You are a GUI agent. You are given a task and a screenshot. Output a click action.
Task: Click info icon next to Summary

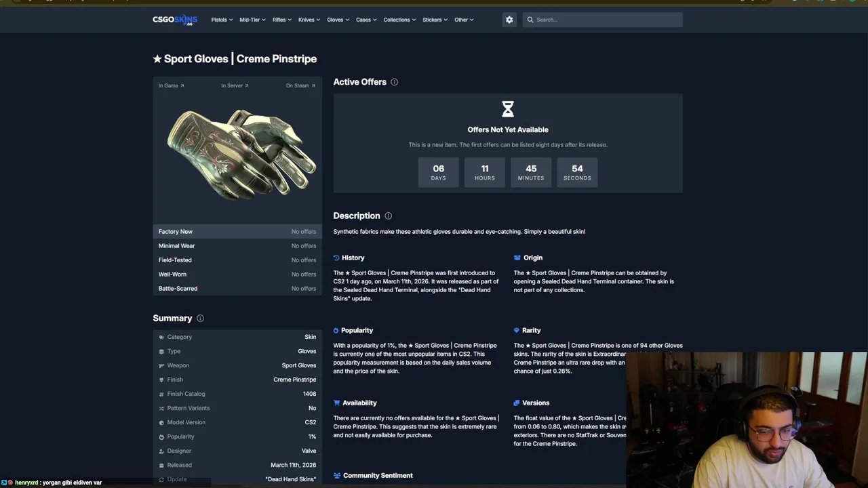tap(200, 318)
